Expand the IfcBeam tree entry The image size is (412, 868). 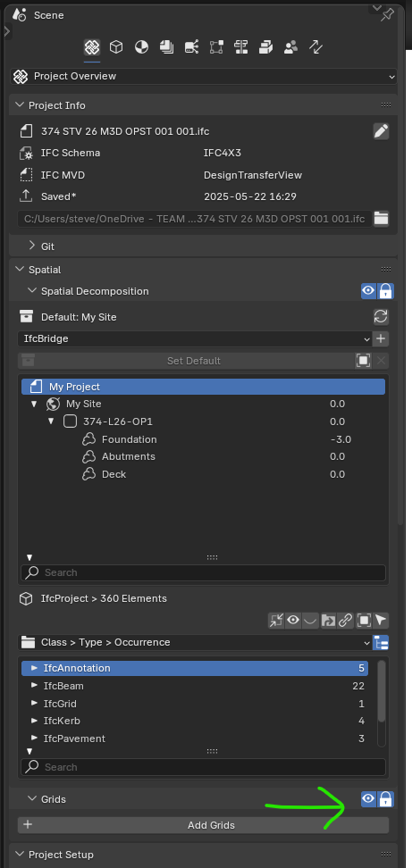35,686
